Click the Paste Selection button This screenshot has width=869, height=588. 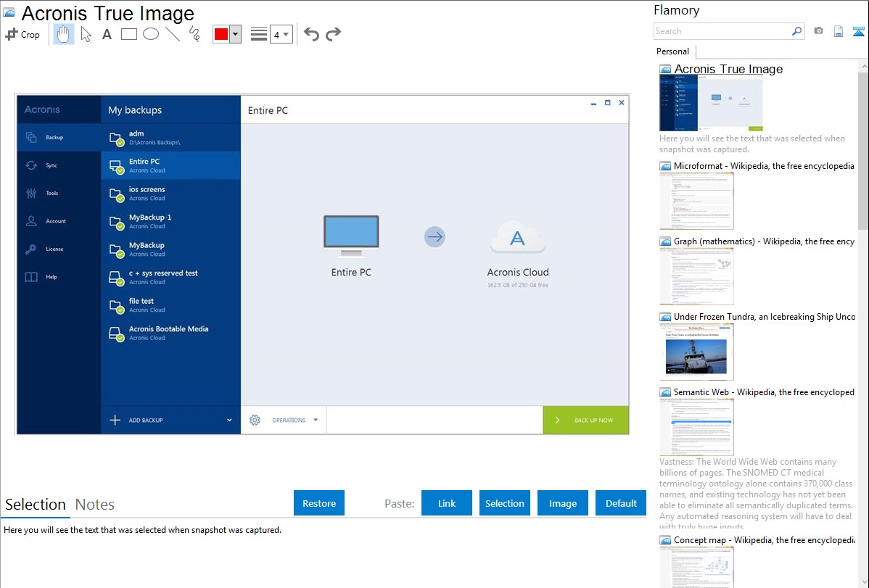(x=504, y=503)
